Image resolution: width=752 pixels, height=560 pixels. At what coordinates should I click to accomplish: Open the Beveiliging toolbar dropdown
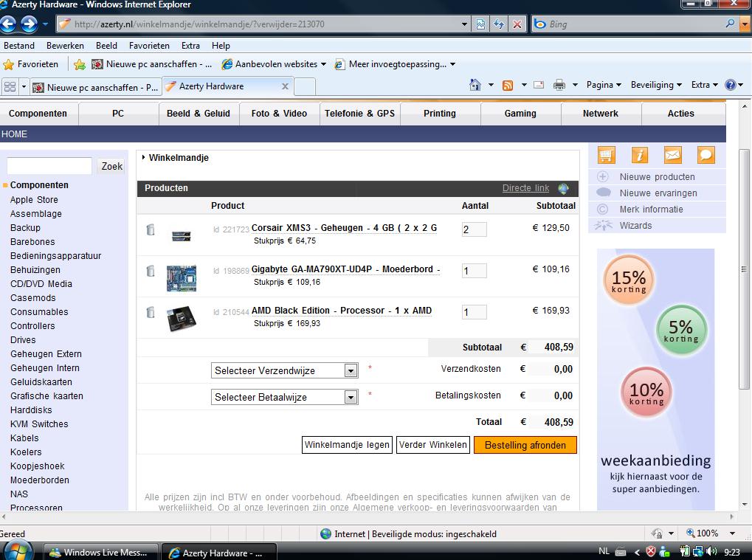[656, 85]
